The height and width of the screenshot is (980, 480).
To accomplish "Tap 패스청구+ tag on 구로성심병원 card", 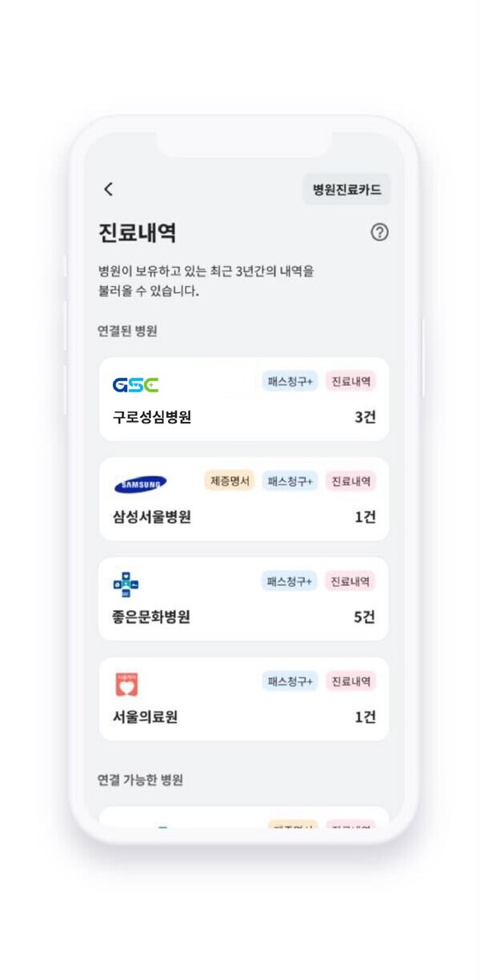I will tap(290, 382).
